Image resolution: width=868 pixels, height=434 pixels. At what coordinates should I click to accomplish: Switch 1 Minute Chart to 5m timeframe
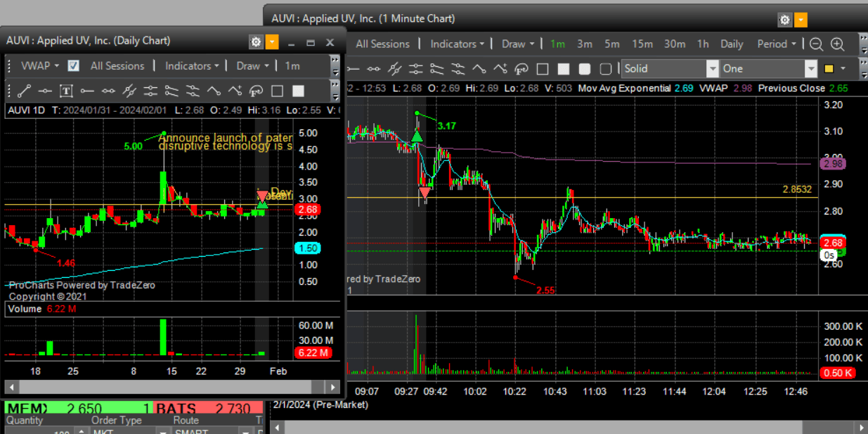pyautogui.click(x=612, y=44)
